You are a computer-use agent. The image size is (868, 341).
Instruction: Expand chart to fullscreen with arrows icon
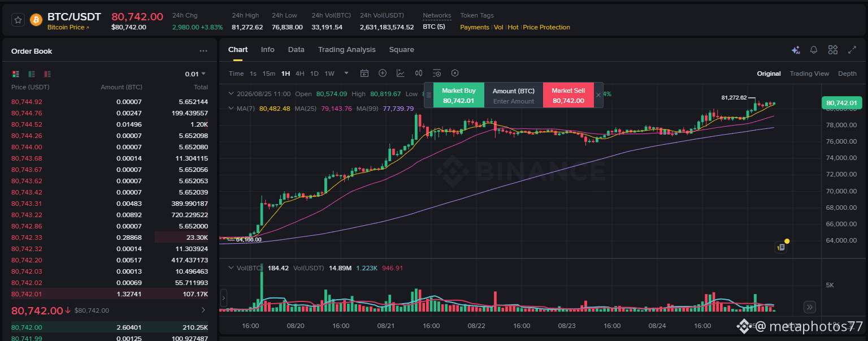pyautogui.click(x=852, y=50)
